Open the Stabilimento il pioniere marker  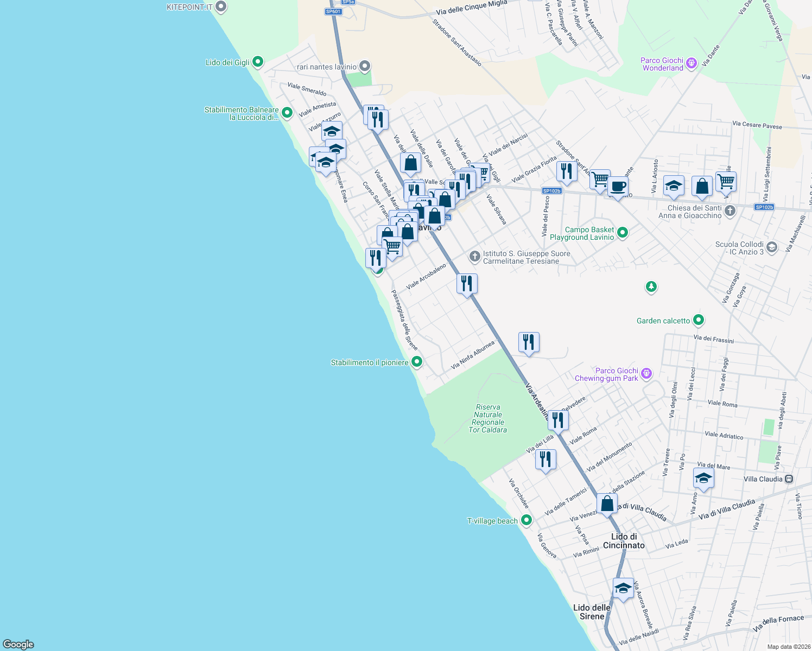tap(416, 362)
